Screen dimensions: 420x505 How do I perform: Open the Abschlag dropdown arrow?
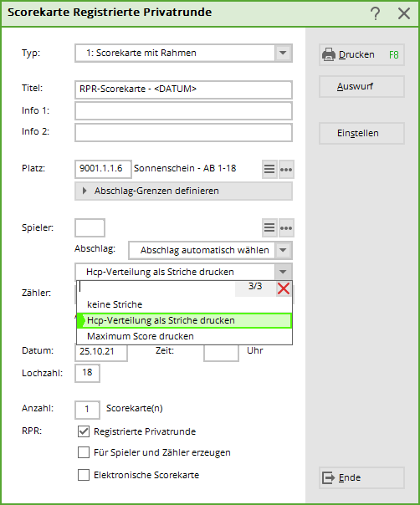click(283, 250)
